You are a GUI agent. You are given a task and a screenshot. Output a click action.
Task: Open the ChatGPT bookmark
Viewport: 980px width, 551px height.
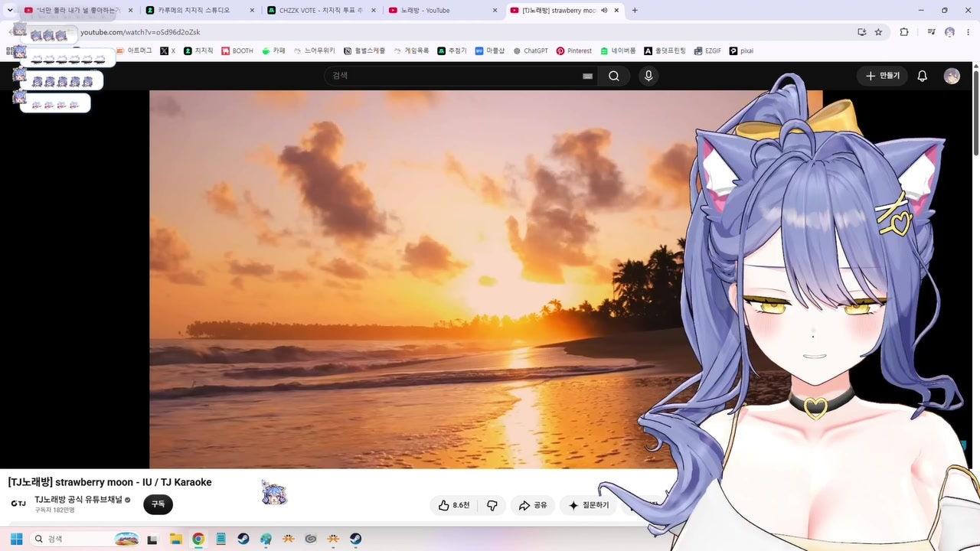531,51
